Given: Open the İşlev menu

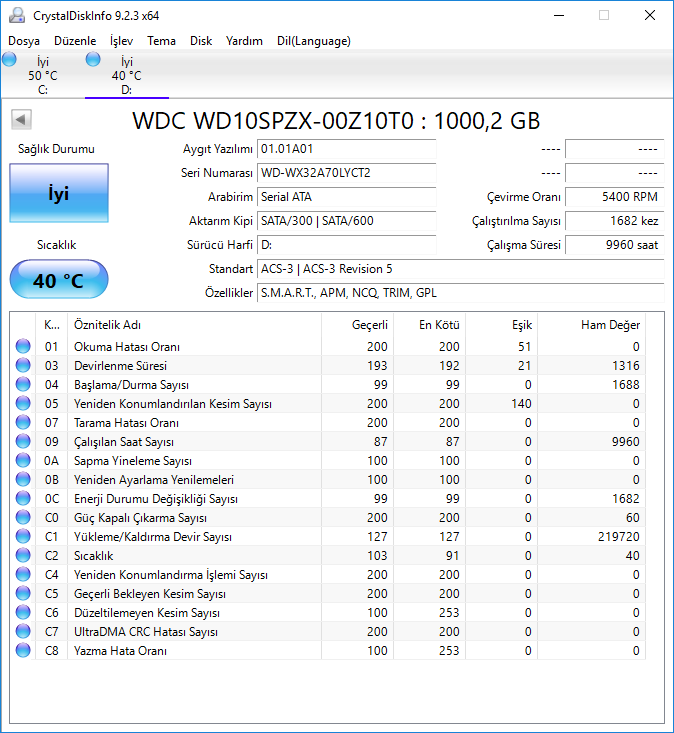Looking at the screenshot, I should coord(122,41).
